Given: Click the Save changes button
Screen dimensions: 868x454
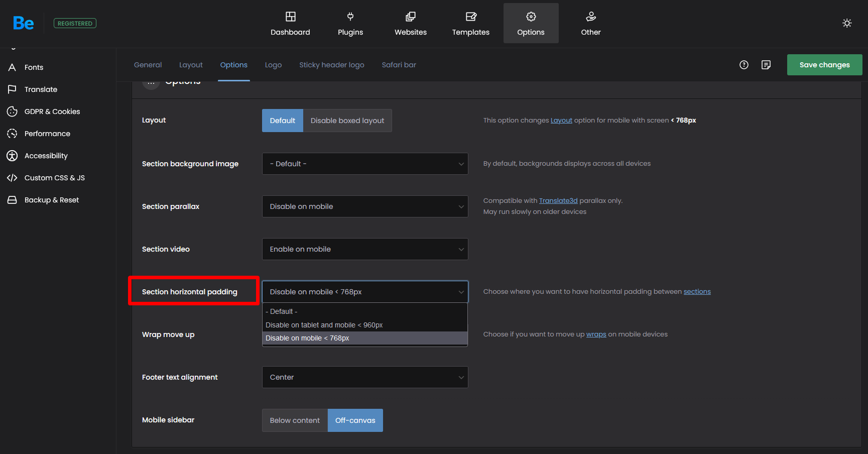Looking at the screenshot, I should coord(824,65).
